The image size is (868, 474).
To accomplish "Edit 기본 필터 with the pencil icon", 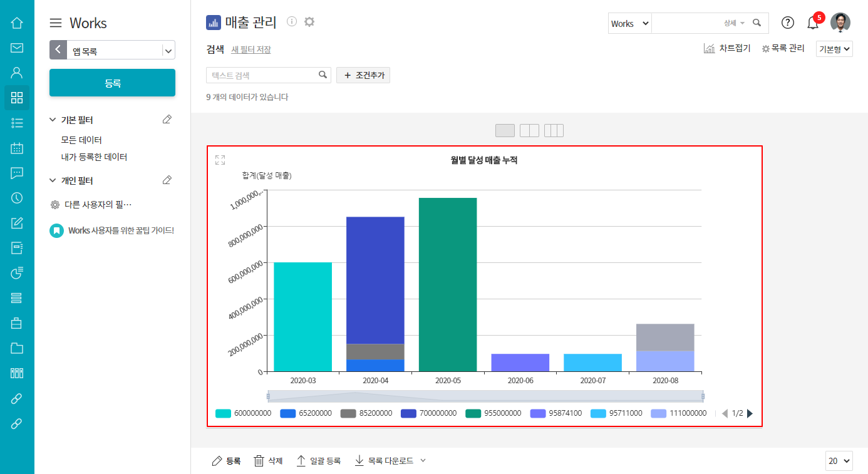I will pos(167,120).
